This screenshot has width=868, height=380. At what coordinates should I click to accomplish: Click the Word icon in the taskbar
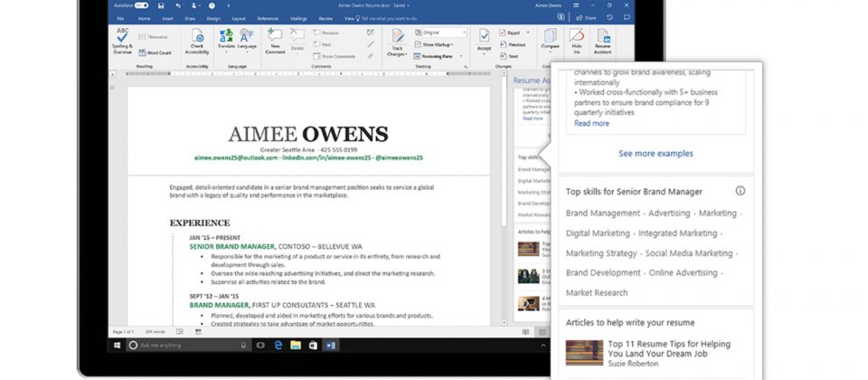(x=331, y=345)
